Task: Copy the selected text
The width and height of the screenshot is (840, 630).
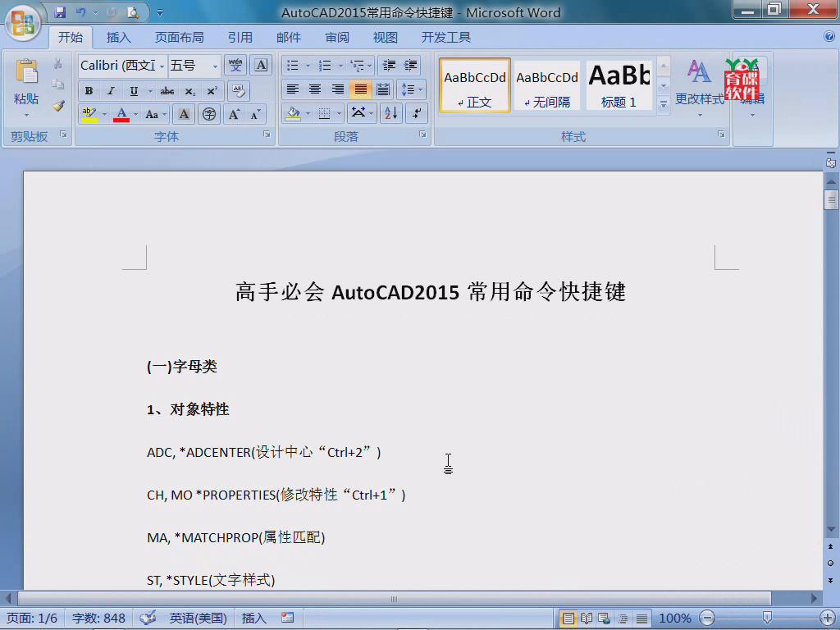Action: [58, 84]
